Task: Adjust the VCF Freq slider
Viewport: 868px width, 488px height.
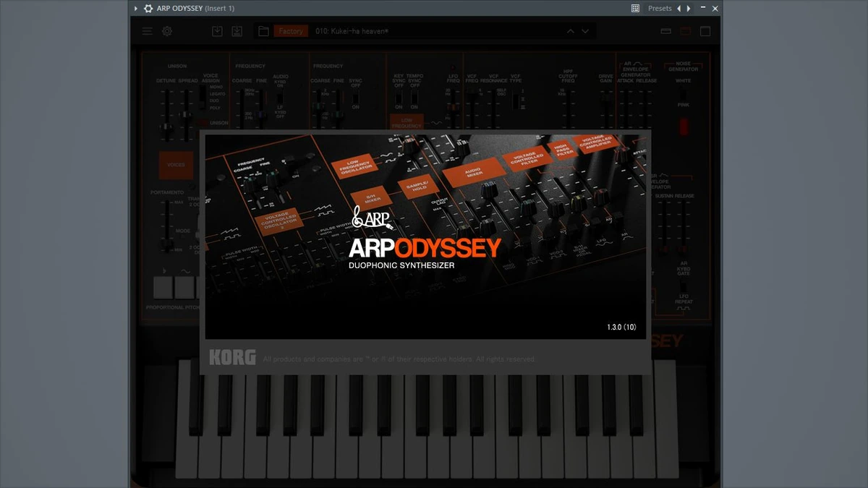Action: click(x=472, y=108)
